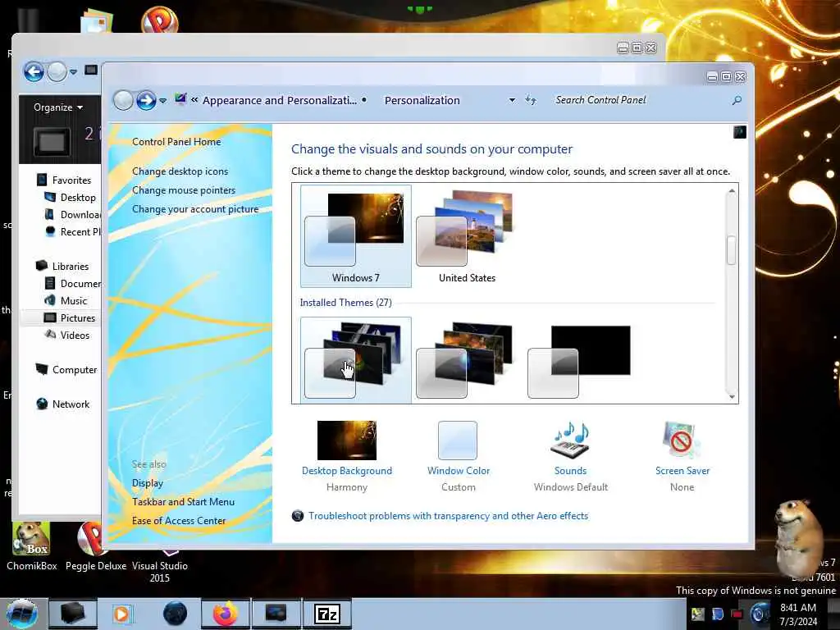Select Network in Explorer navigation pane
This screenshot has width=840, height=630.
(71, 404)
